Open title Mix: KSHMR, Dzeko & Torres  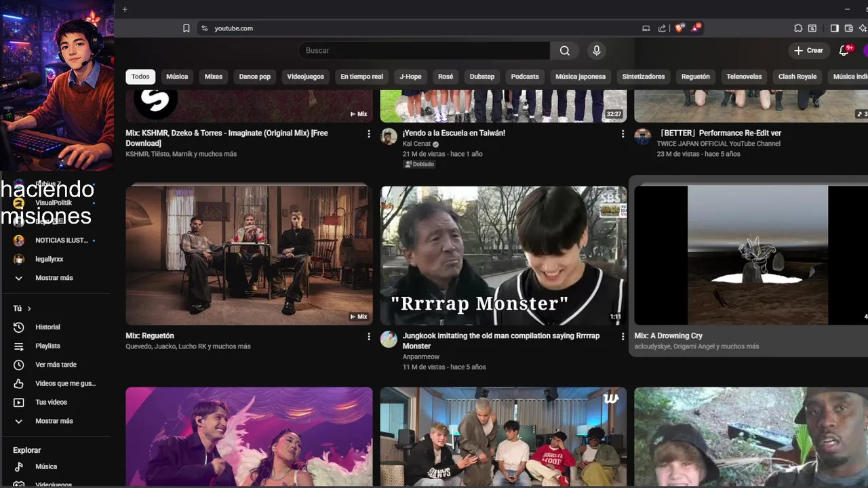point(226,138)
